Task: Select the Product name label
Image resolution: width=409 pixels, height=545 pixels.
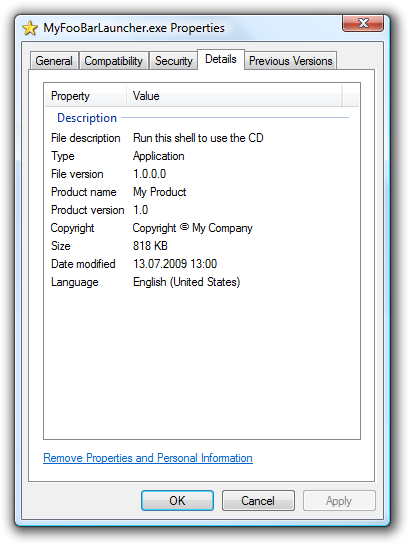Action: click(83, 192)
